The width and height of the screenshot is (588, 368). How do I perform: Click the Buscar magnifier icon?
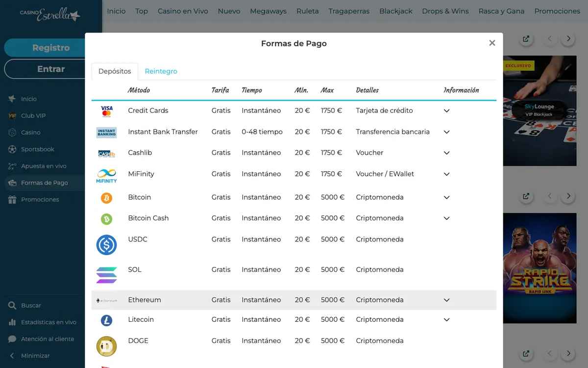[x=12, y=306]
